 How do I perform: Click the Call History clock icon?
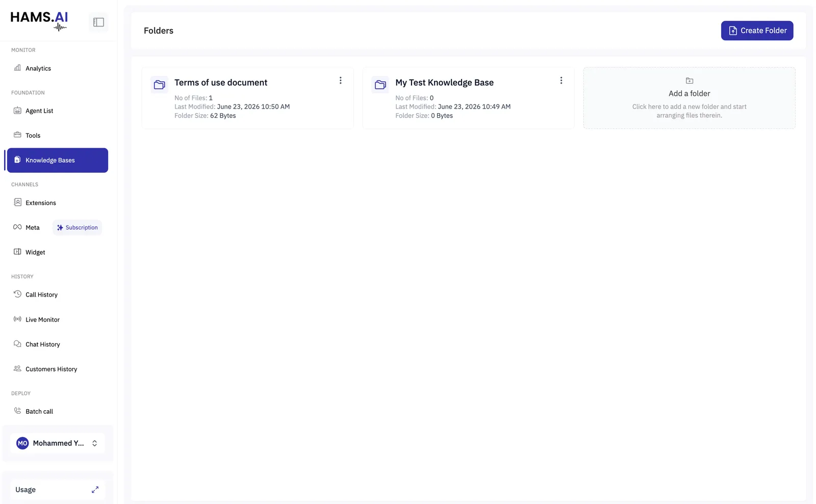[17, 294]
